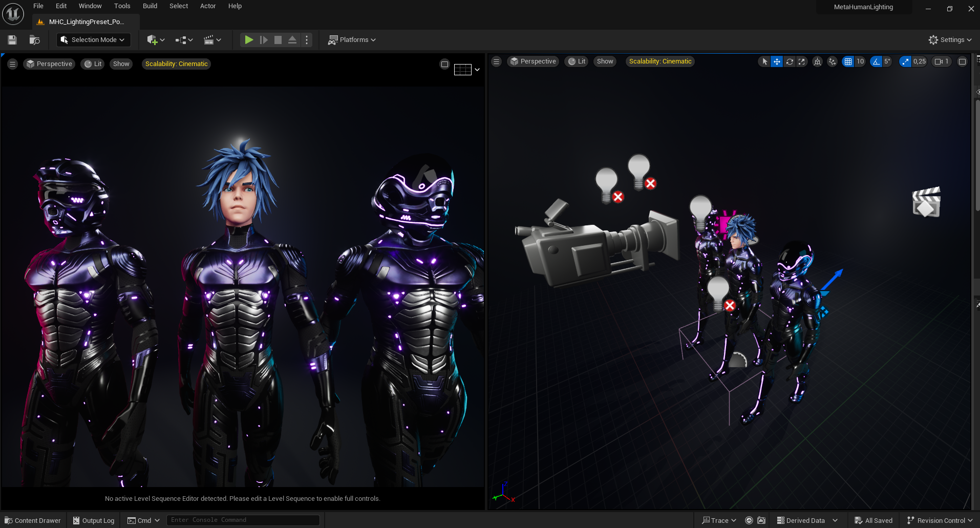Click the cinematic clapperboard actor in viewport

926,202
